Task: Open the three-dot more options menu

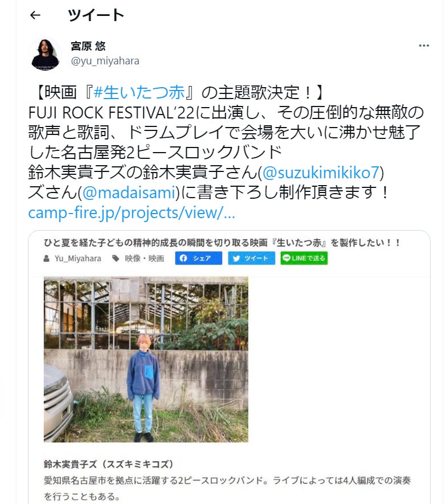Action: click(424, 46)
